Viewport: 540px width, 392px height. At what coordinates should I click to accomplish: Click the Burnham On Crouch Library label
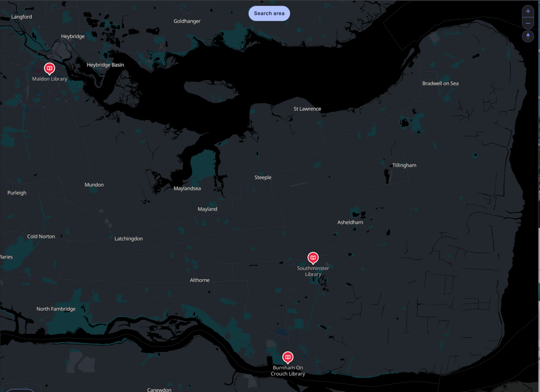point(288,370)
